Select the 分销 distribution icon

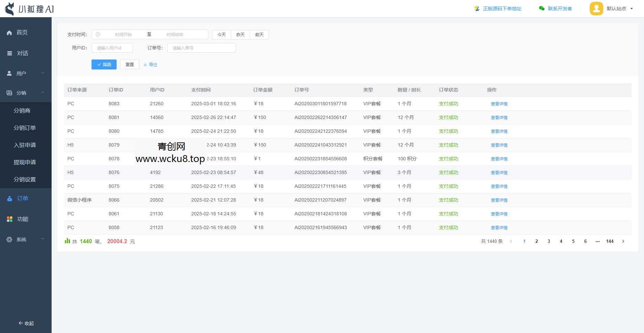coord(9,93)
